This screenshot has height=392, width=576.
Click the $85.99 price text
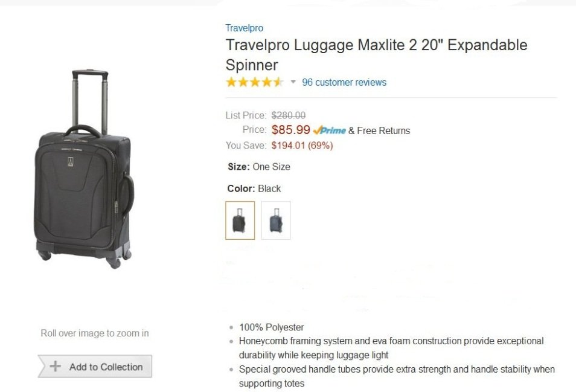290,130
